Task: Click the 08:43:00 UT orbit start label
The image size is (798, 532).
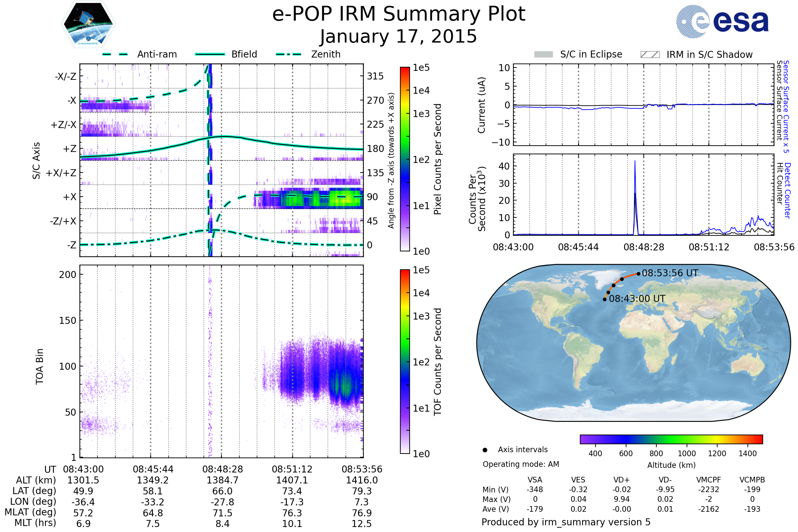Action: 637,299
